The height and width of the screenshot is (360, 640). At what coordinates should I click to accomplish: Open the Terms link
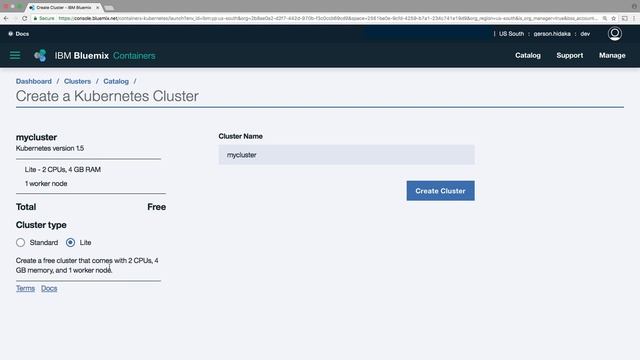[x=25, y=288]
